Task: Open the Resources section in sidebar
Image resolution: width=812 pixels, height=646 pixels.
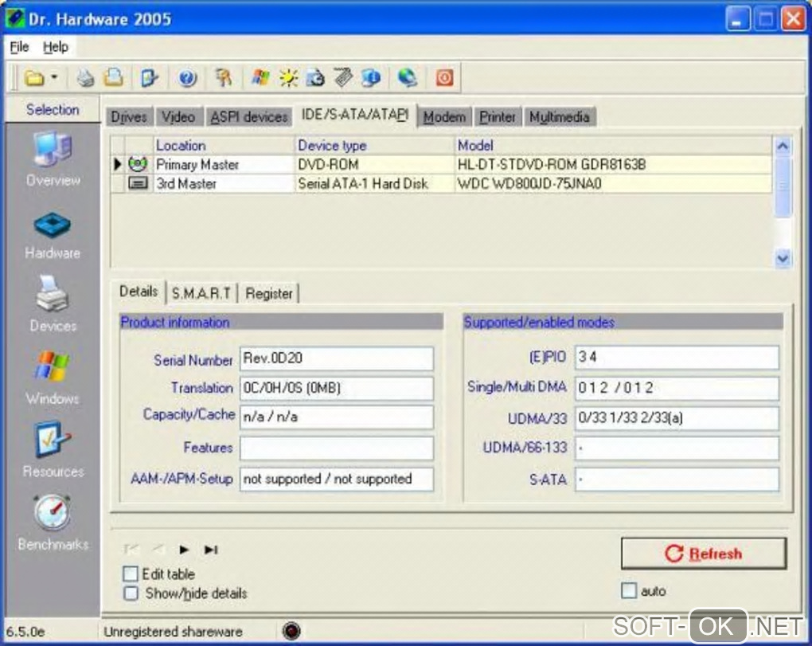Action: point(53,450)
